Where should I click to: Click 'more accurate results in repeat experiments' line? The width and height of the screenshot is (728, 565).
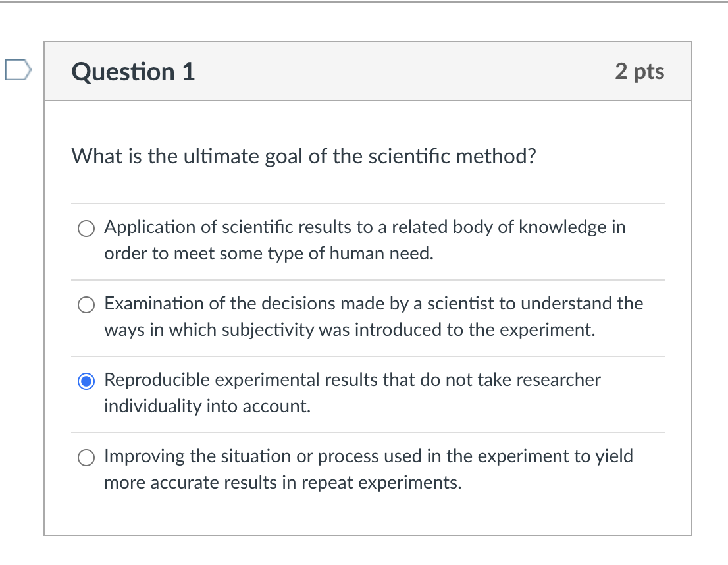pos(282,483)
